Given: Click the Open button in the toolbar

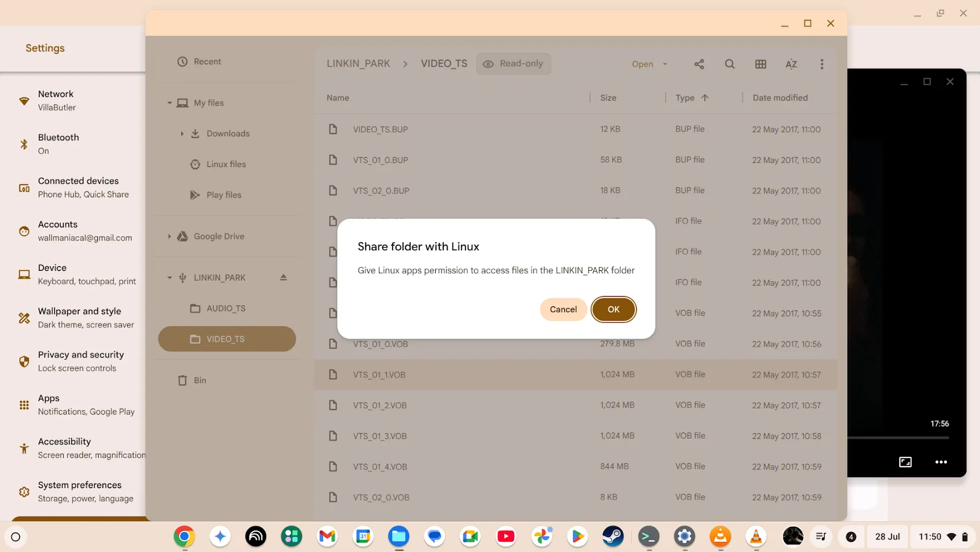Looking at the screenshot, I should (x=642, y=64).
